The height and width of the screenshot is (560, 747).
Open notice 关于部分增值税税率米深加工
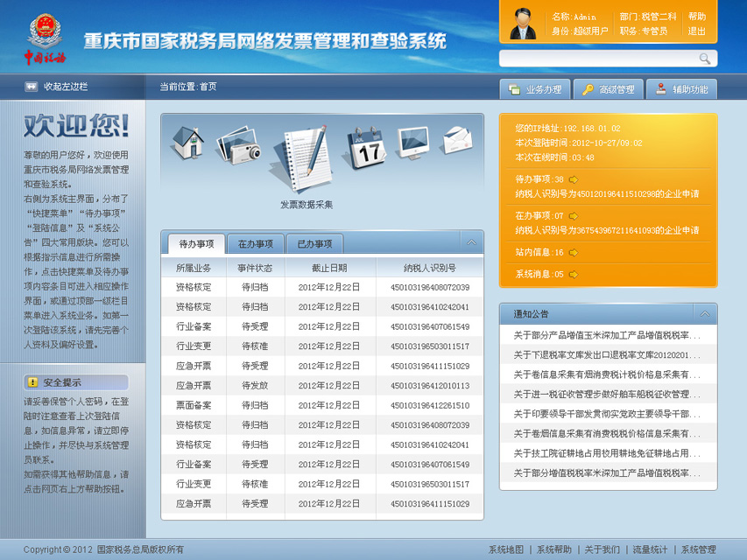click(x=607, y=472)
